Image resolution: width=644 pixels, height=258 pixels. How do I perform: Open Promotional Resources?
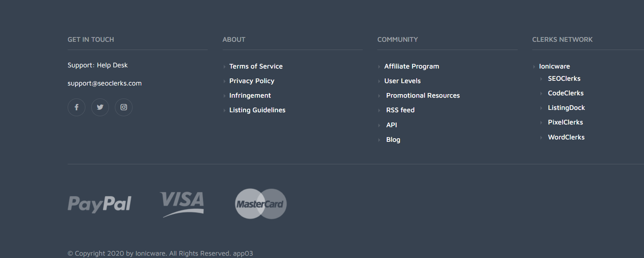click(x=423, y=96)
